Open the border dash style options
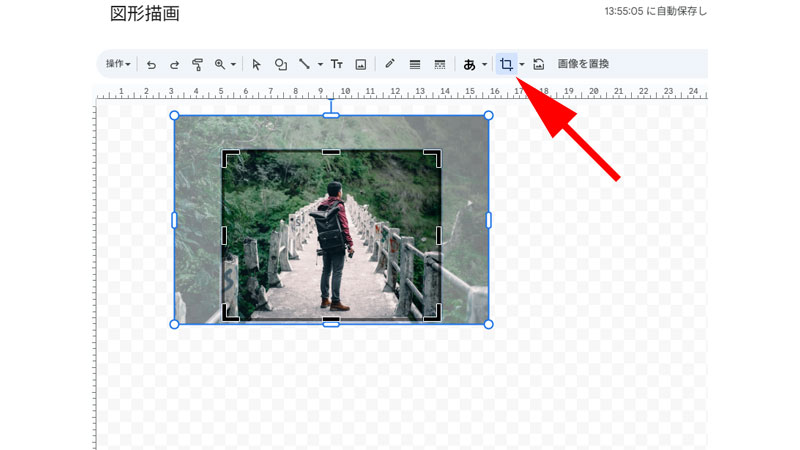 [439, 64]
